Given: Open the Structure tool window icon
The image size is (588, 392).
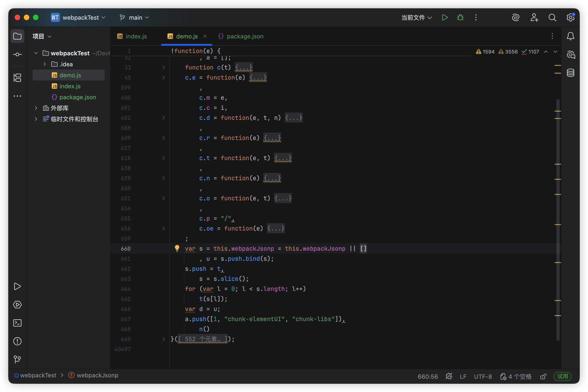Looking at the screenshot, I should coord(17,78).
